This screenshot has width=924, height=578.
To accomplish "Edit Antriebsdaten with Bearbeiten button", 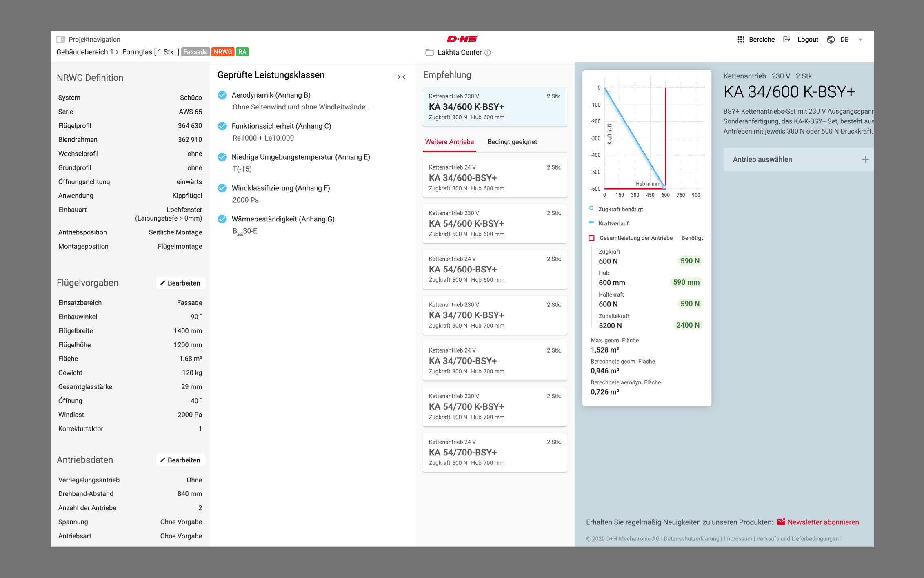I will pyautogui.click(x=180, y=460).
